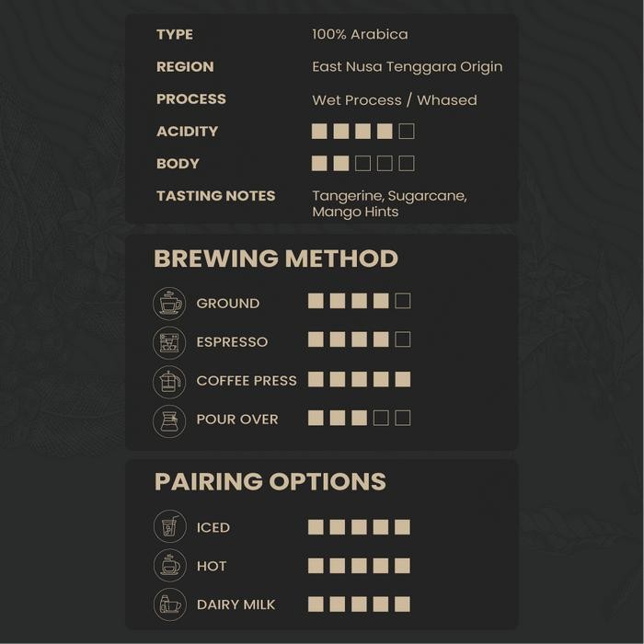The image size is (644, 644).
Task: Select the "East Nusa Tenggara Origin" text
Action: (x=407, y=67)
